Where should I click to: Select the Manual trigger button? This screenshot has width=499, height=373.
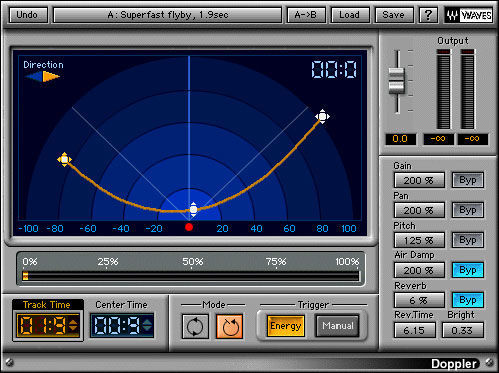(x=338, y=326)
